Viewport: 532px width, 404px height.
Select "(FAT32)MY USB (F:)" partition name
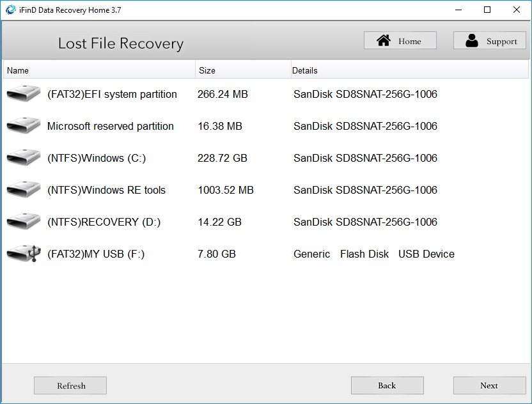tap(96, 254)
